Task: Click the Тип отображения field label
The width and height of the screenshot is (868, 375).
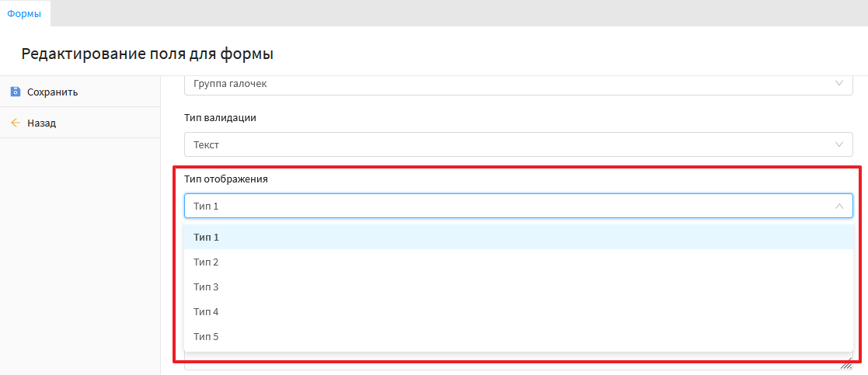Action: pos(225,179)
